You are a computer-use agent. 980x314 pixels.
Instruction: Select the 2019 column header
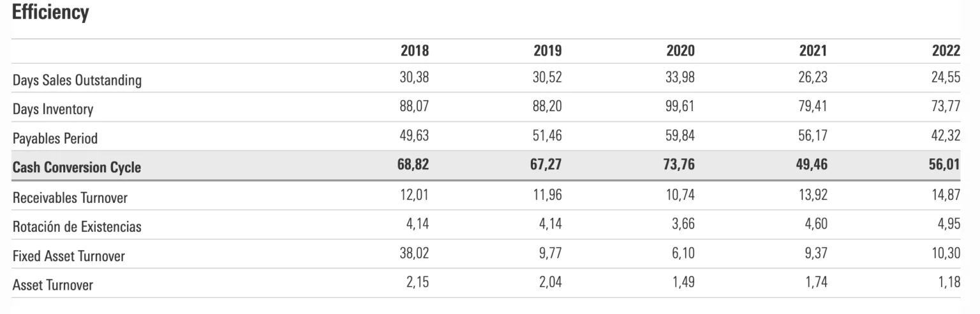(x=547, y=52)
